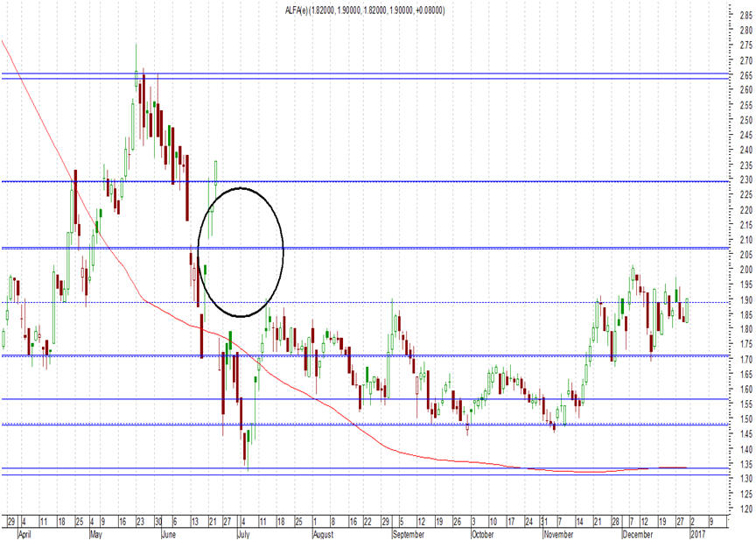The width and height of the screenshot is (756, 541).
Task: Click the October month label
Action: (483, 534)
